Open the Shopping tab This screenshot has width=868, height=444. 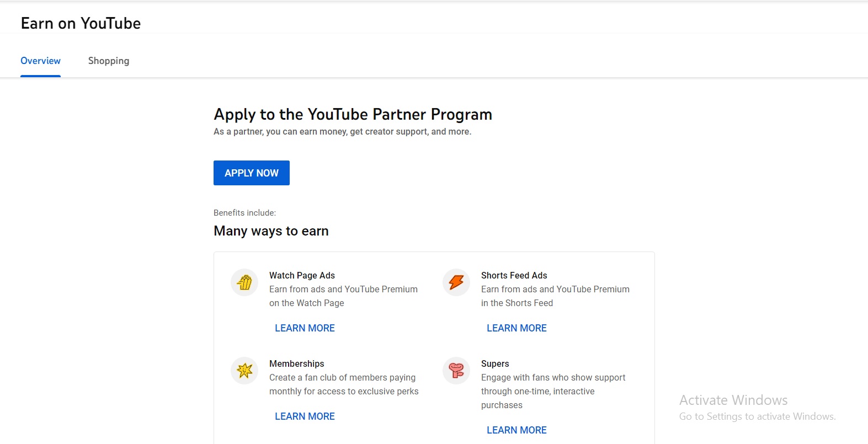(109, 61)
